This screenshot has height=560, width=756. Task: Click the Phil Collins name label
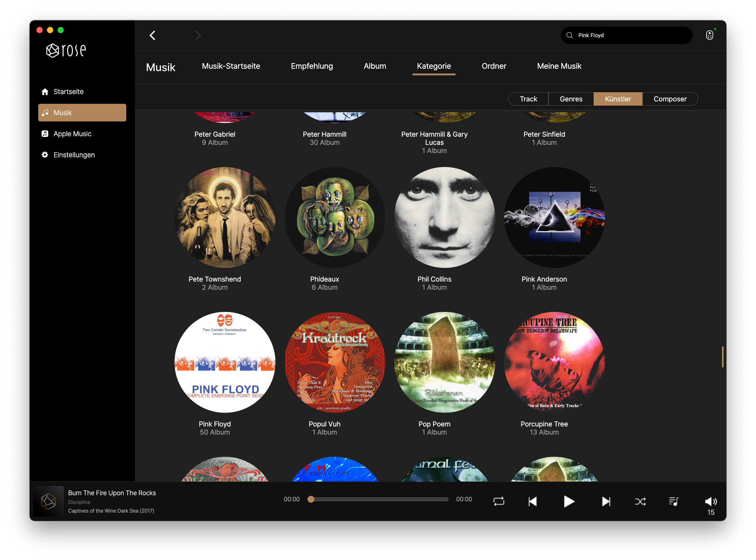pyautogui.click(x=434, y=279)
